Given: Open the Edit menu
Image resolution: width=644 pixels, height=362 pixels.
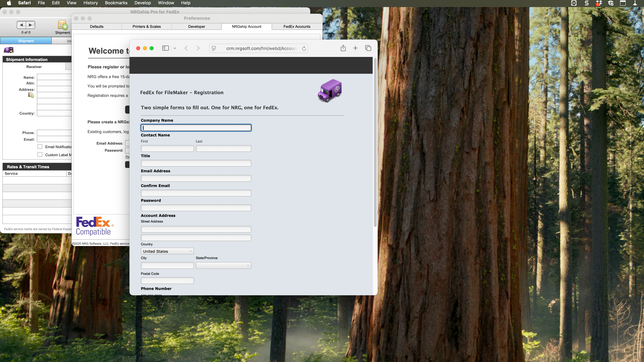Looking at the screenshot, I should click(56, 3).
